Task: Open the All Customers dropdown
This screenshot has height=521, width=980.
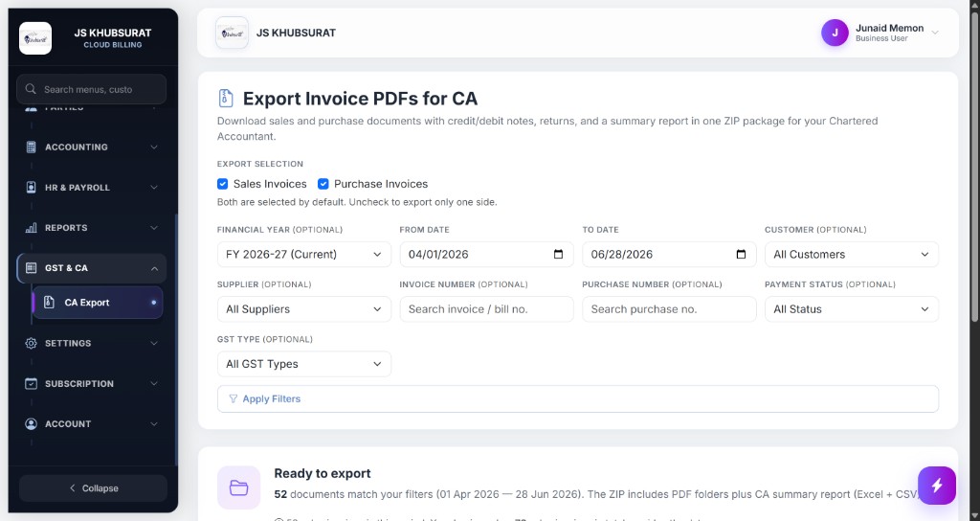Action: point(851,255)
